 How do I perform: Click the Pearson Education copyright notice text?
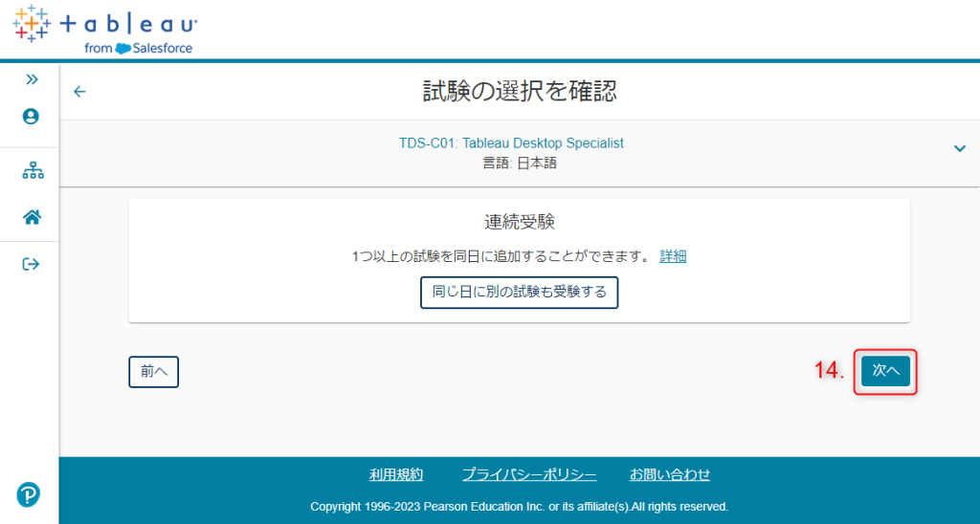(520, 506)
